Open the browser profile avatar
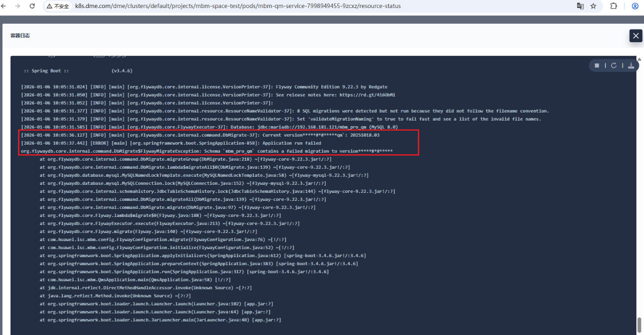 635,6
